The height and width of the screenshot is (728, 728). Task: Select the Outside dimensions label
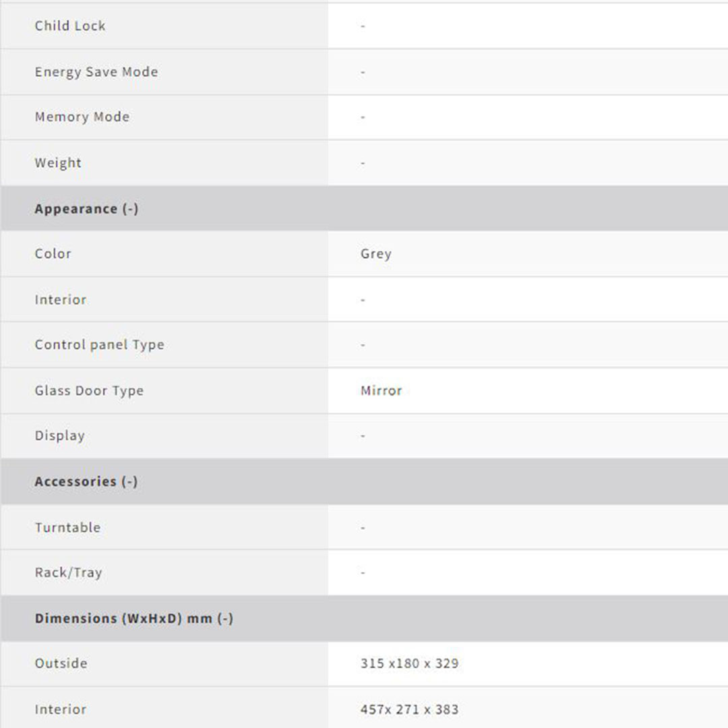click(61, 664)
